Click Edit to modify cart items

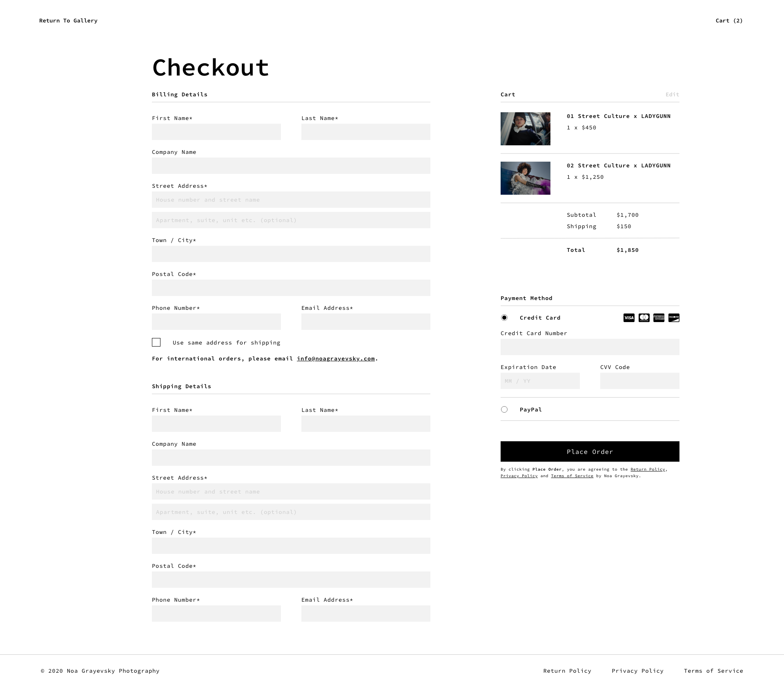pyautogui.click(x=672, y=94)
